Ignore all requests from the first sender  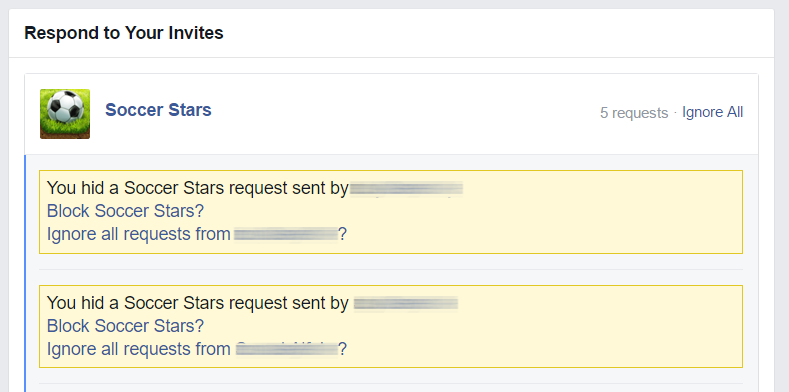pyautogui.click(x=197, y=234)
